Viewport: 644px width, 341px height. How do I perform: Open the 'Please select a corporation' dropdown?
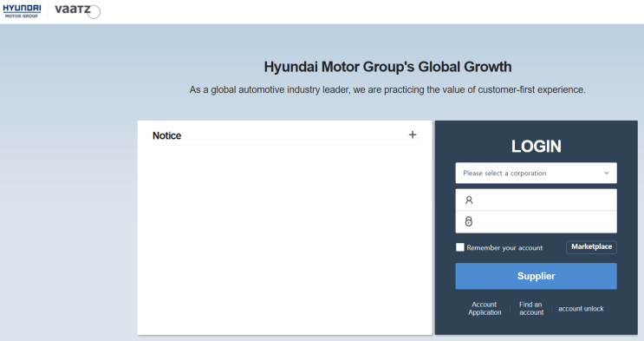coord(536,174)
